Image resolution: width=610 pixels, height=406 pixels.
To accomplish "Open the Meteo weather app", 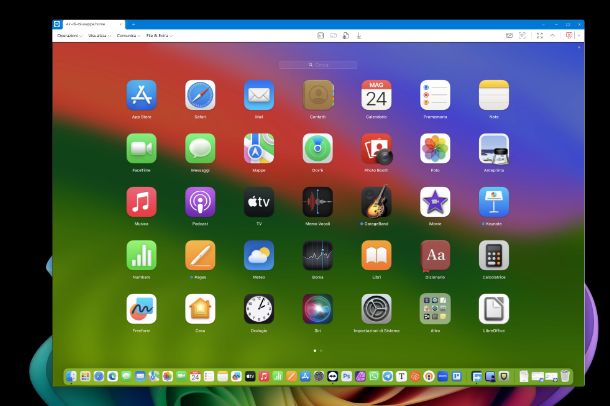I will tap(259, 255).
